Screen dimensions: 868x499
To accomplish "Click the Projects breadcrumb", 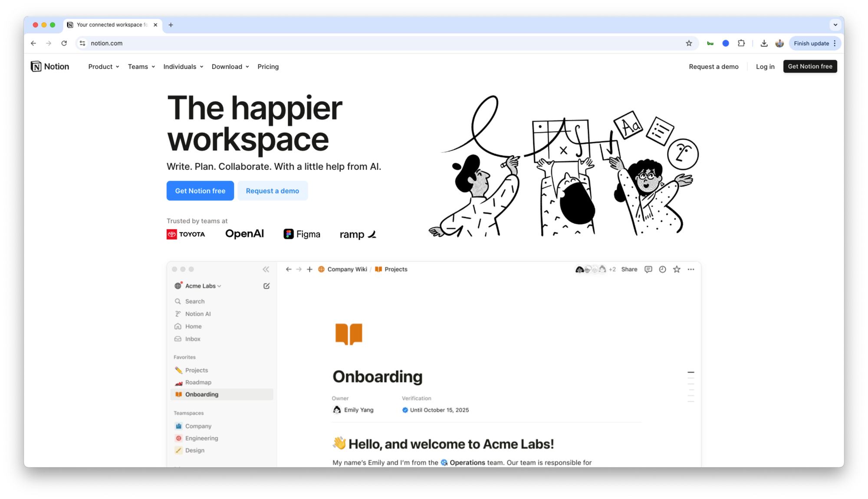I will (x=391, y=269).
